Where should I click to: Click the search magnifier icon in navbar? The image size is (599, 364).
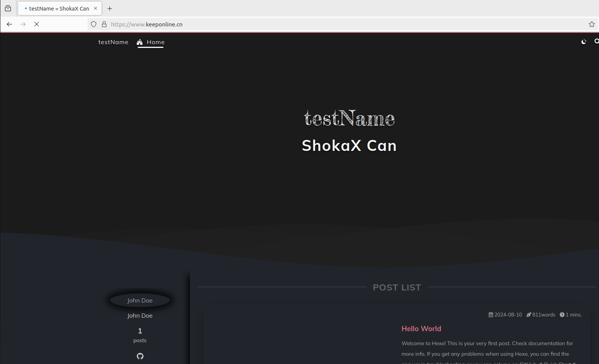click(x=596, y=41)
